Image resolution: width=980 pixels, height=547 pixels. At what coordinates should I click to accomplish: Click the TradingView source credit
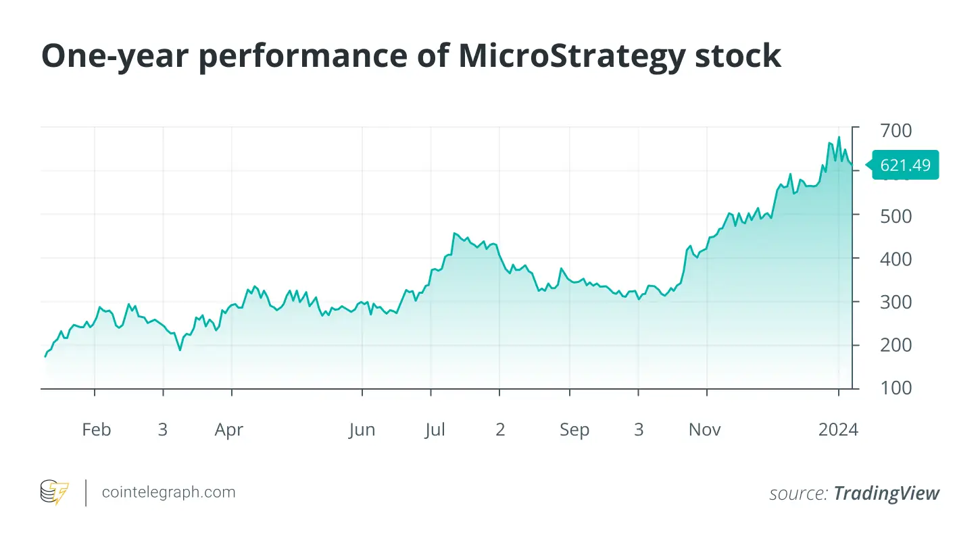pos(886,494)
